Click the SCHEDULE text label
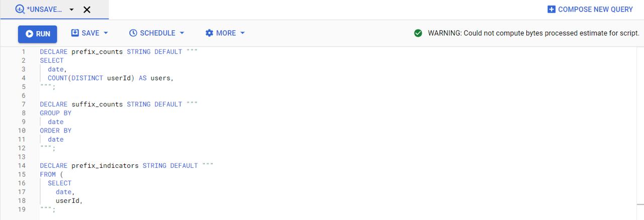This screenshot has height=220, width=644. pyautogui.click(x=157, y=33)
